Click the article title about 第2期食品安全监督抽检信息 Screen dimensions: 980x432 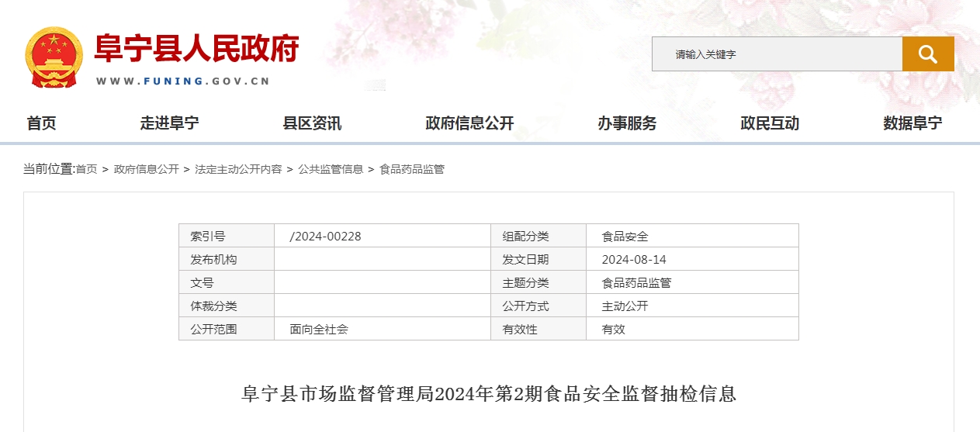[489, 394]
